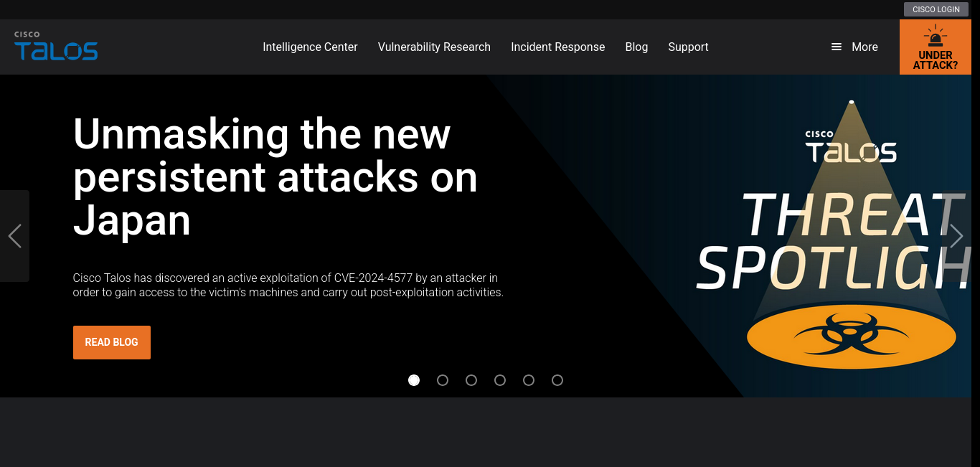Screen dimensions: 980x467
Task: Select the first carousel slide dot
Action: [x=414, y=380]
